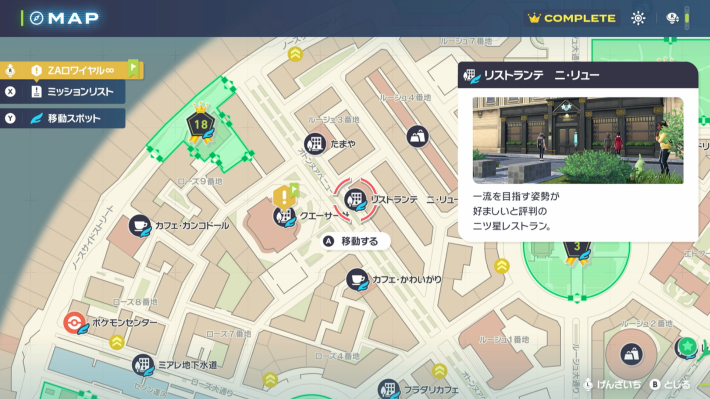Select the ミアレ地下水道 building icon
This screenshot has width=710, height=399.
[x=143, y=365]
